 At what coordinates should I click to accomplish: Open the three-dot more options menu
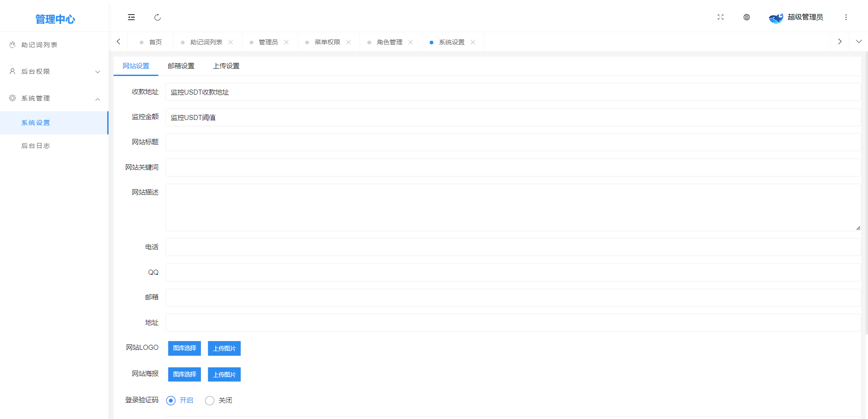click(845, 17)
